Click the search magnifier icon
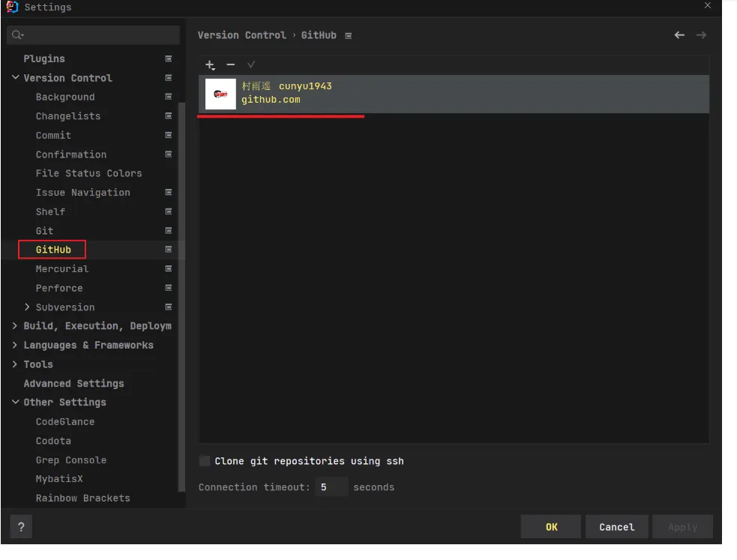The width and height of the screenshot is (737, 560). (17, 34)
